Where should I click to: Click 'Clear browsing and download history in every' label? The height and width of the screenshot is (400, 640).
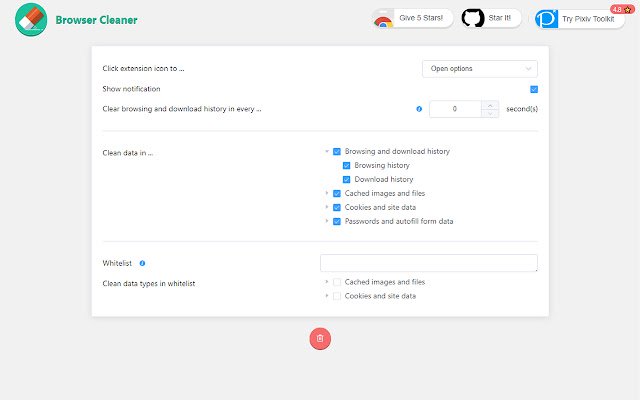pos(182,109)
